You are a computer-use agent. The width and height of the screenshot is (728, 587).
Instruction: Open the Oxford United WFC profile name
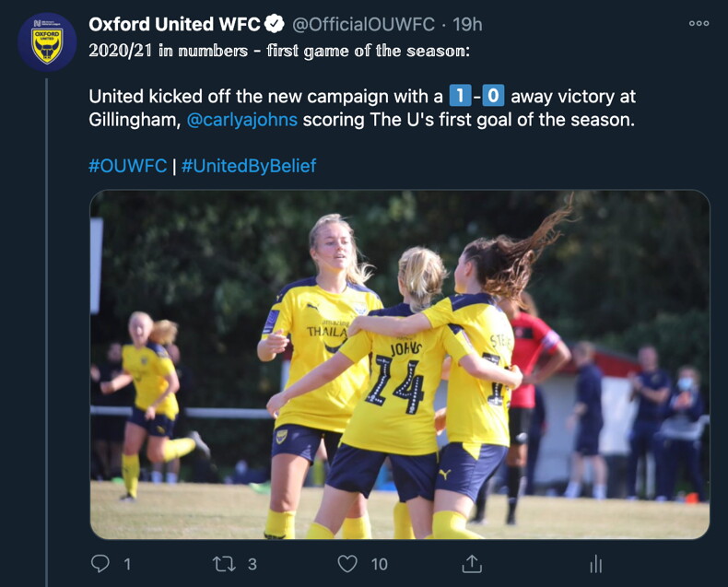coord(174,24)
